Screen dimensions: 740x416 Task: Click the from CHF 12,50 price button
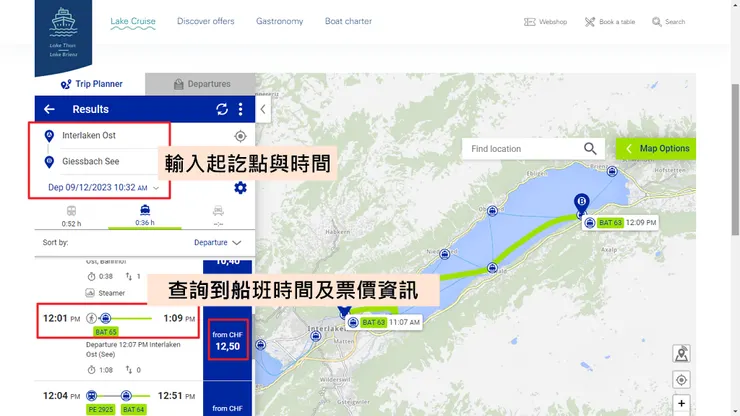[228, 340]
